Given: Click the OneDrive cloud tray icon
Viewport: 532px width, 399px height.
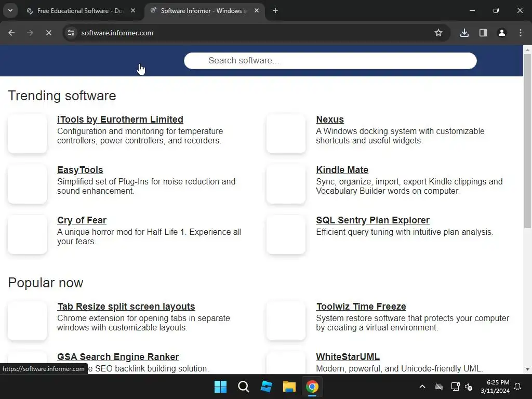Looking at the screenshot, I should click(439, 387).
